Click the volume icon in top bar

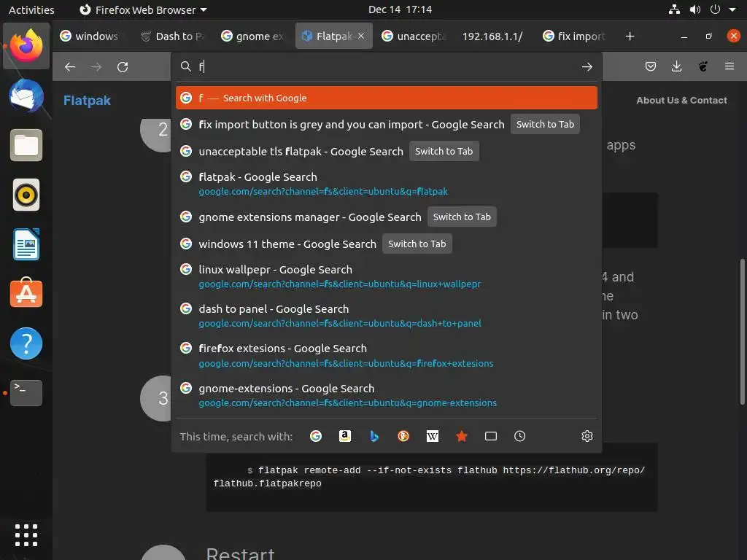[x=695, y=9]
